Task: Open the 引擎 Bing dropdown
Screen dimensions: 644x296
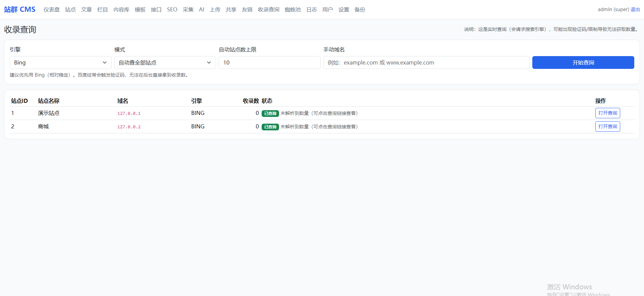Action: [60, 62]
